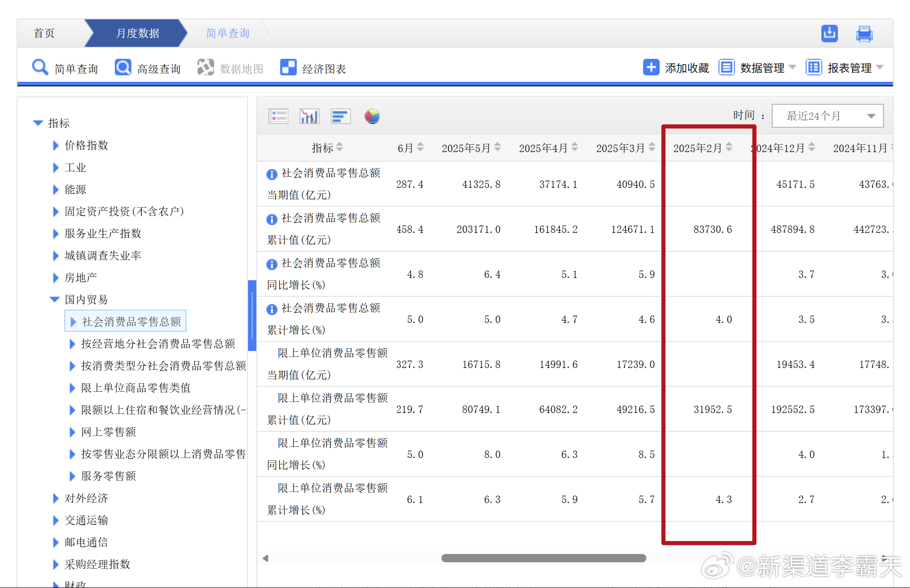Switch to the 月度数据 breadcrumb tab
Image resolution: width=910 pixels, height=588 pixels.
point(137,33)
